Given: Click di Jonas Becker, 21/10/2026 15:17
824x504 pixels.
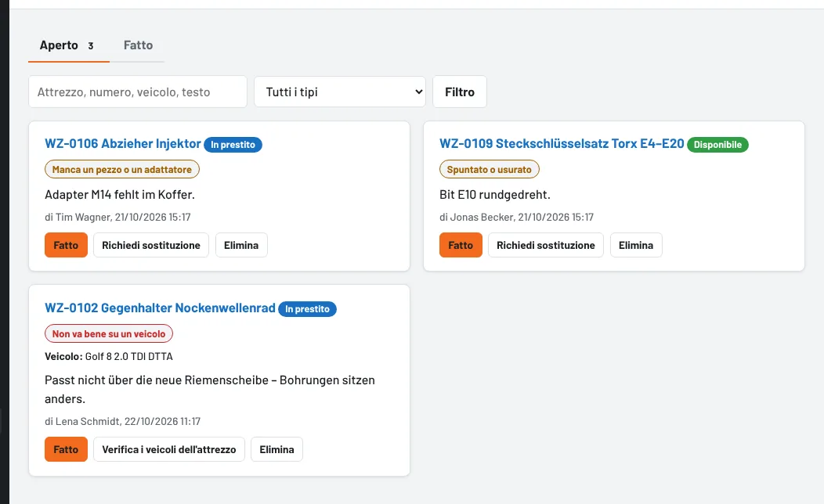Looking at the screenshot, I should click(x=517, y=217).
